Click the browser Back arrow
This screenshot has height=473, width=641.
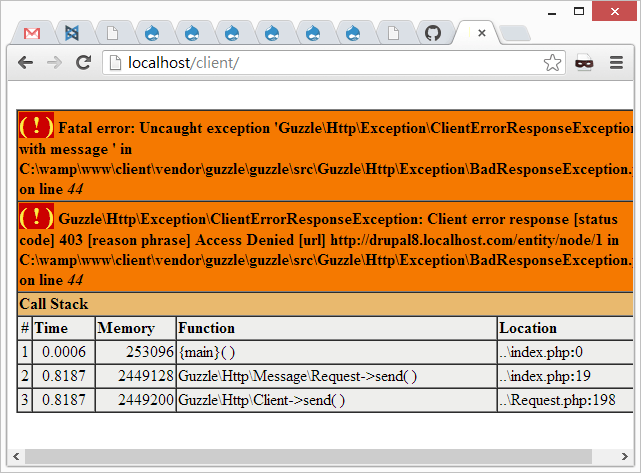[26, 63]
